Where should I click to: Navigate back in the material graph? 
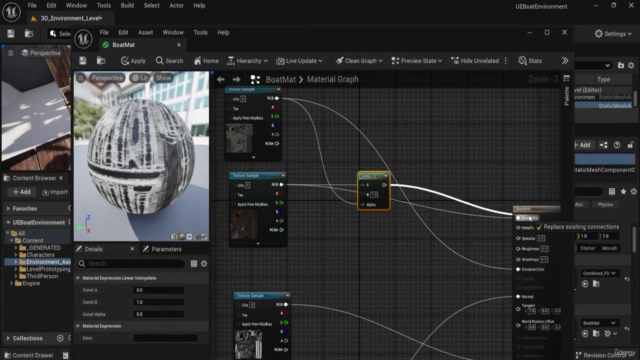click(221, 79)
